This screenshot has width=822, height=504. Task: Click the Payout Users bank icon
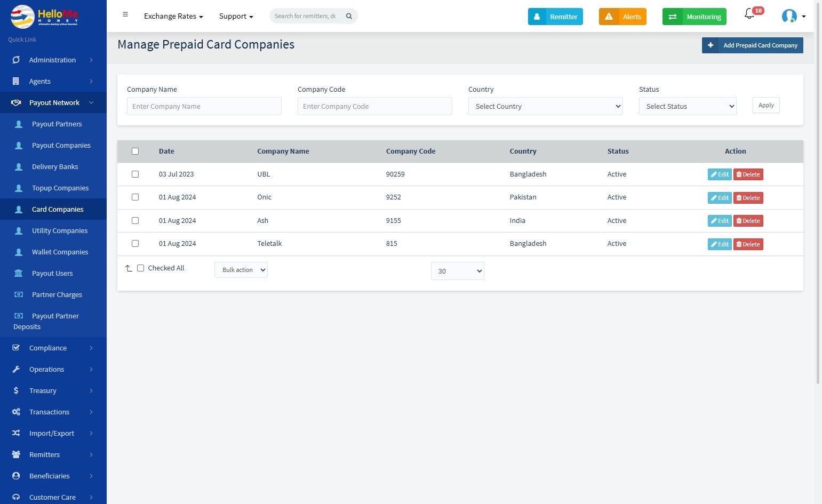click(19, 273)
